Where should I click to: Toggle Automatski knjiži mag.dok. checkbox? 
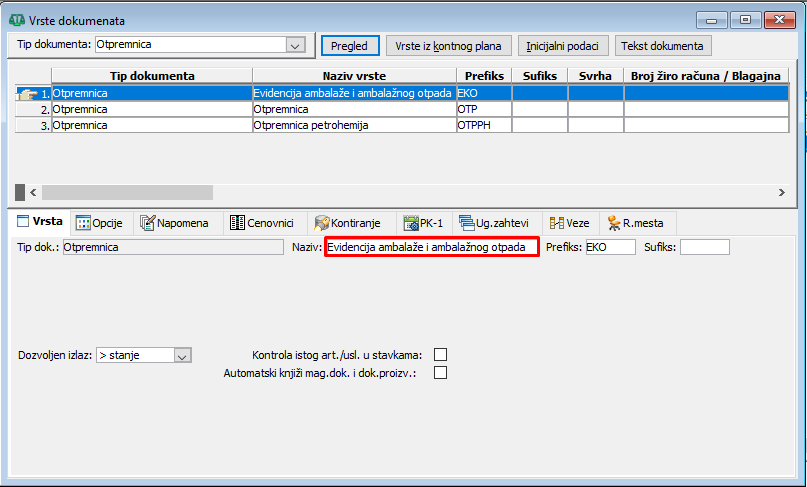click(440, 373)
